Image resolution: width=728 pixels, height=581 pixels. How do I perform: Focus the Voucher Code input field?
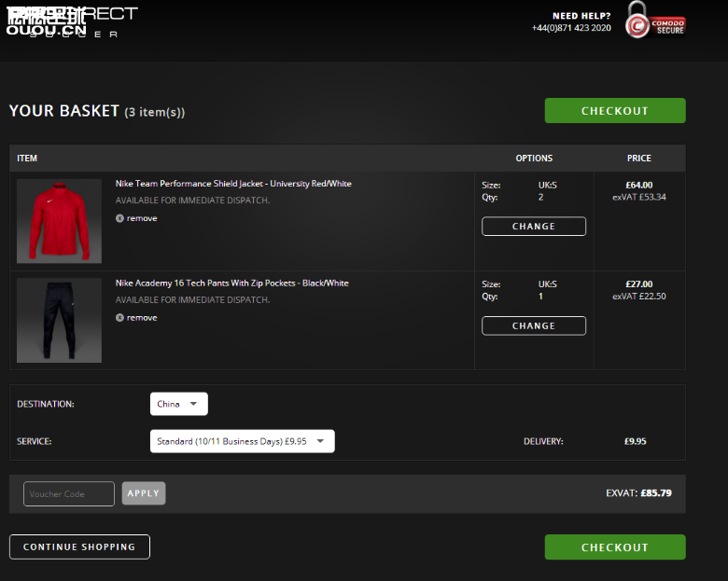pos(69,493)
